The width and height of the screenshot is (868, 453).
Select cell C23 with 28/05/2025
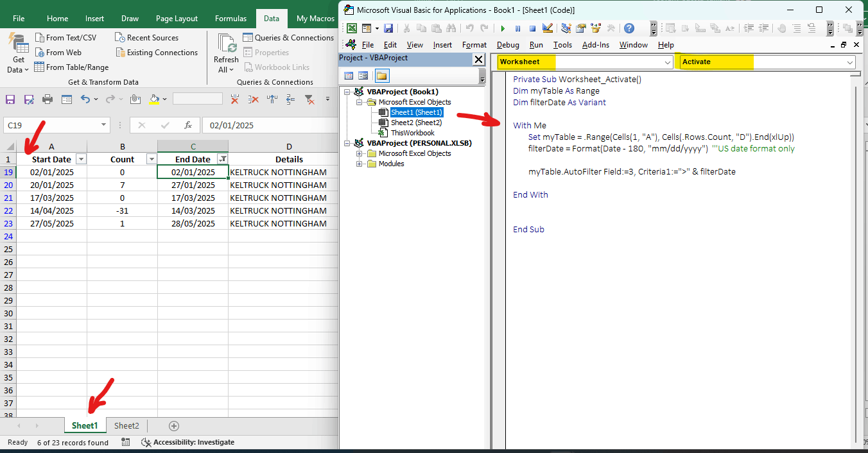[193, 223]
